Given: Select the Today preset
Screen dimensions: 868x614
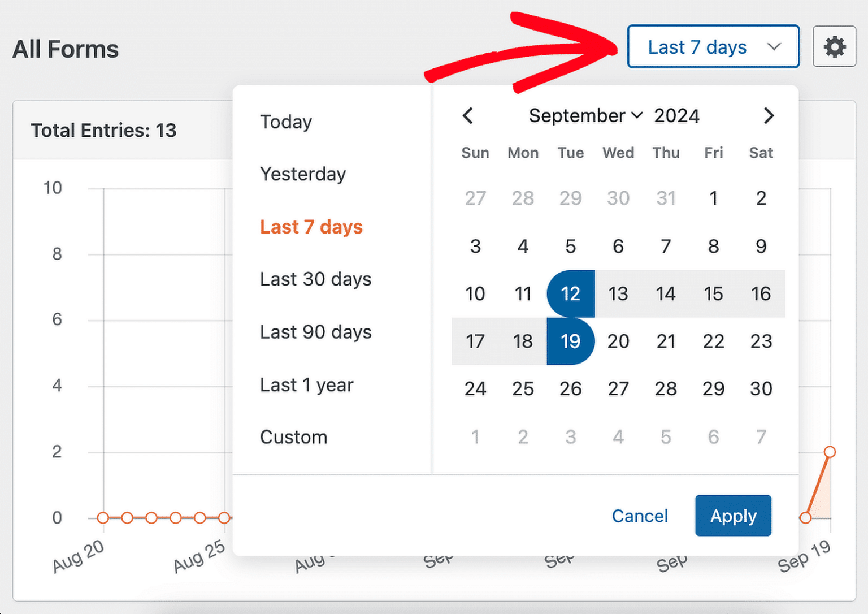Looking at the screenshot, I should tap(286, 122).
